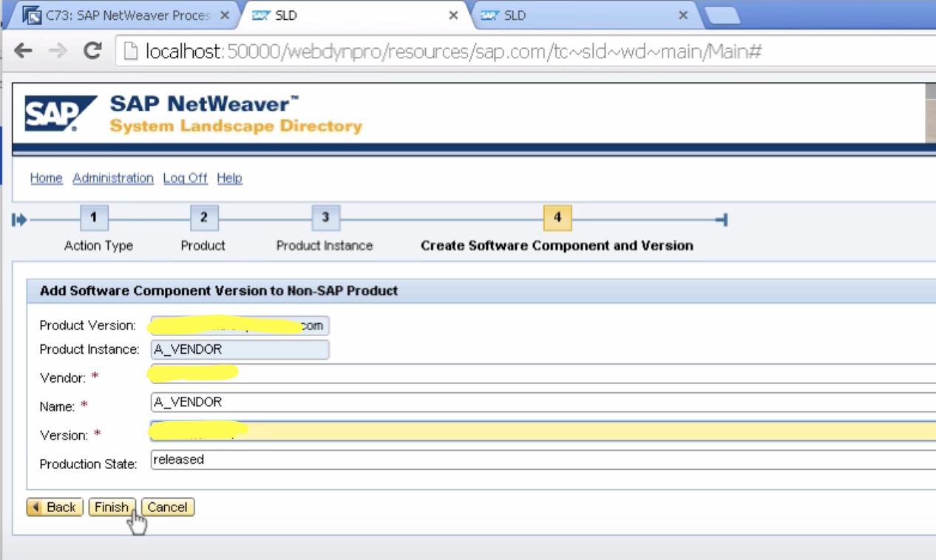Click the Back button
936x560 pixels.
click(x=55, y=507)
